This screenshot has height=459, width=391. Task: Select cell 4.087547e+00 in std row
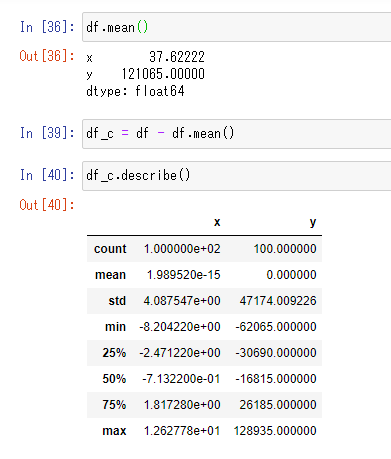pyautogui.click(x=182, y=301)
